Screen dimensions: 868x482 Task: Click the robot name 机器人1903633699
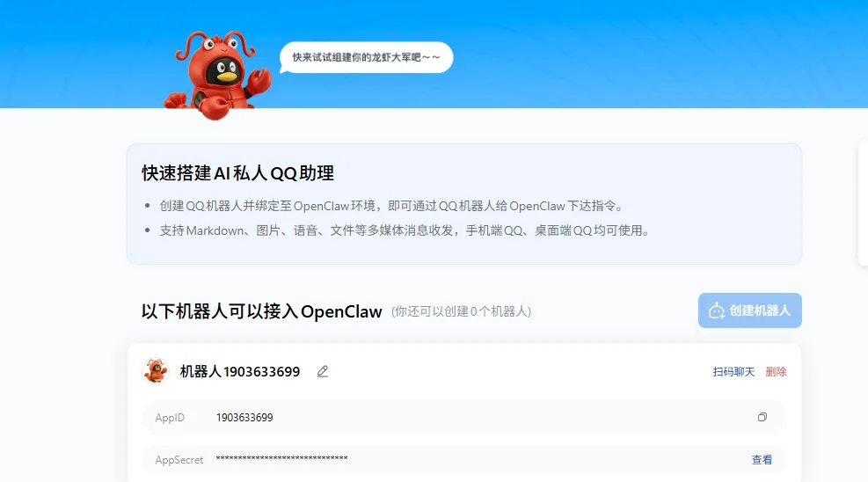240,371
